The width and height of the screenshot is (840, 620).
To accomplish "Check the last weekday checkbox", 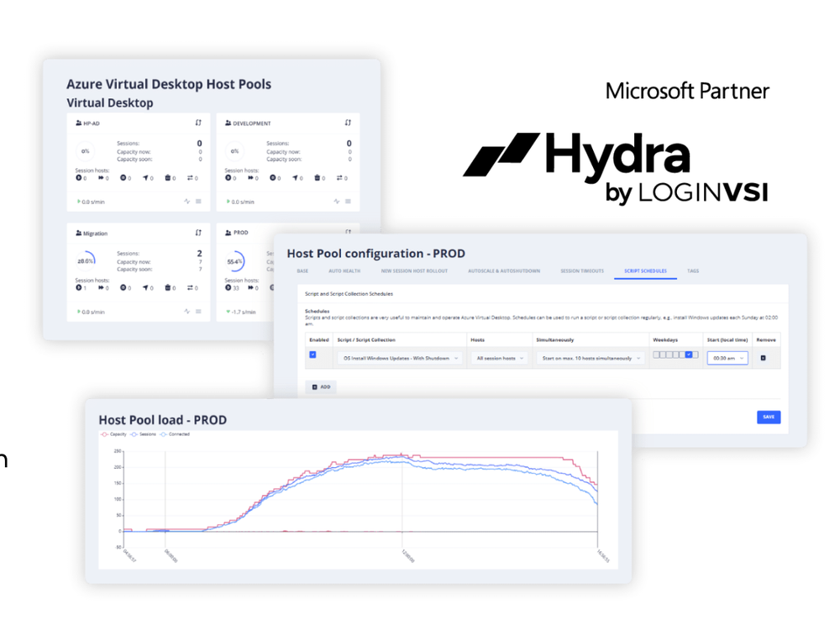I will point(696,355).
